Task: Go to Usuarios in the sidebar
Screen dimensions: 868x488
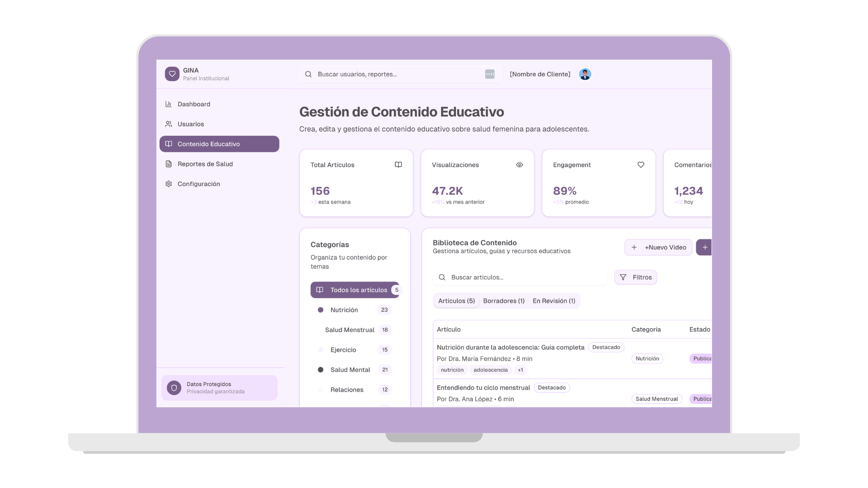Action: point(190,124)
